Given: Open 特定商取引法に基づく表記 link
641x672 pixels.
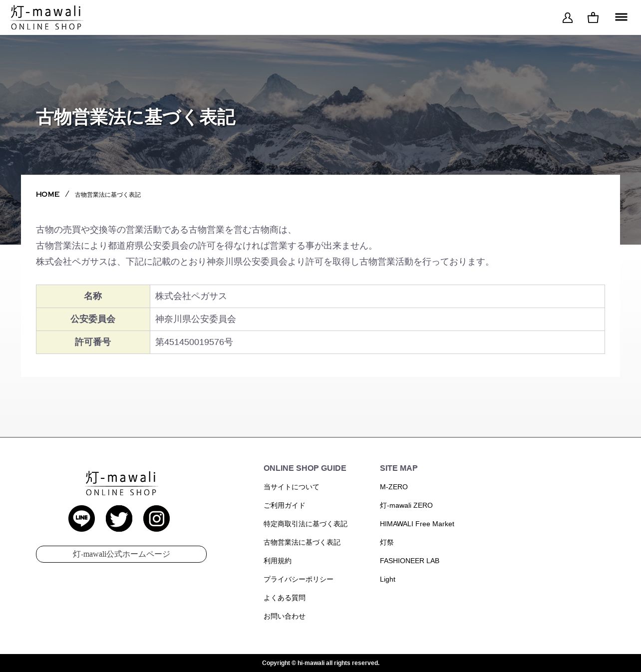Looking at the screenshot, I should click(x=306, y=524).
